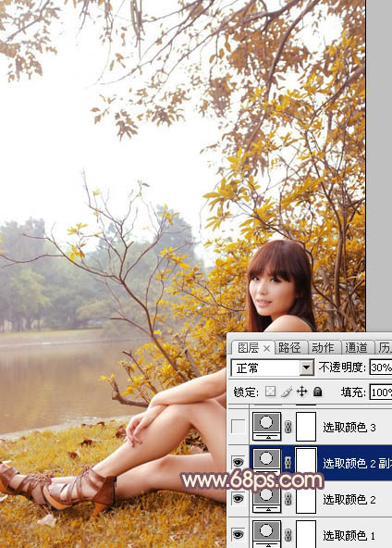Image resolution: width=392 pixels, height=548 pixels.
Task: Switch to the 动作 tab
Action: pos(323,348)
